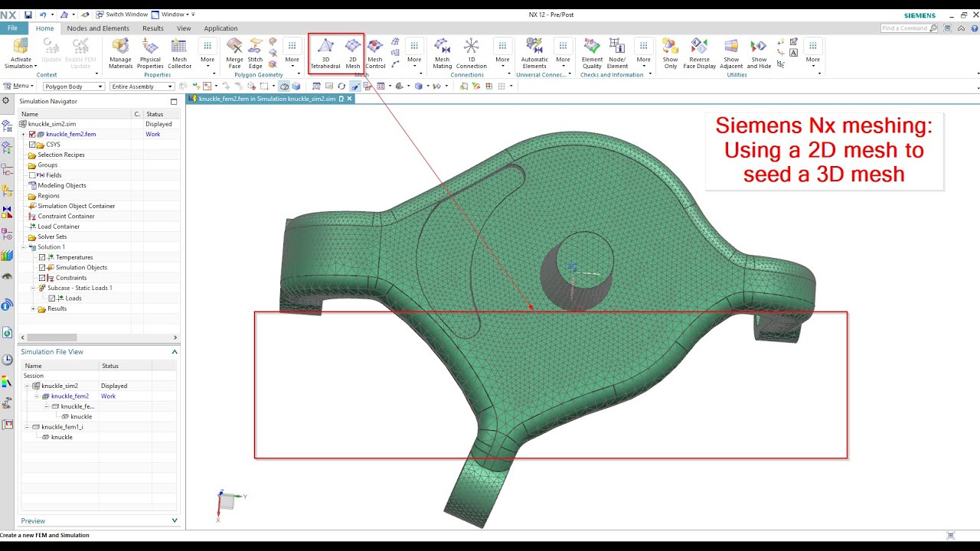Select the Stitch Edge tool

pyautogui.click(x=255, y=53)
